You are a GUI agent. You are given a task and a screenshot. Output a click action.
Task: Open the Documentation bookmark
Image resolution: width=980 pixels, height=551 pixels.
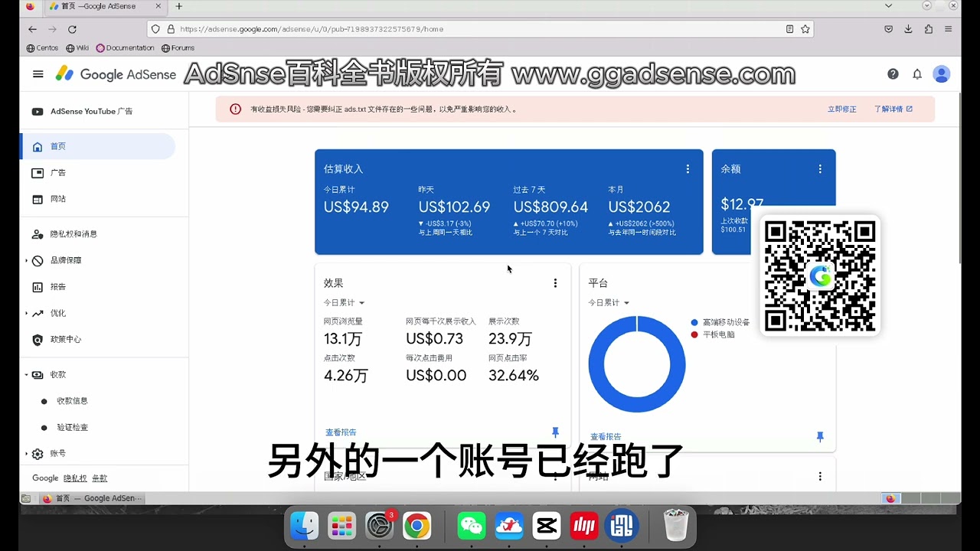click(125, 48)
